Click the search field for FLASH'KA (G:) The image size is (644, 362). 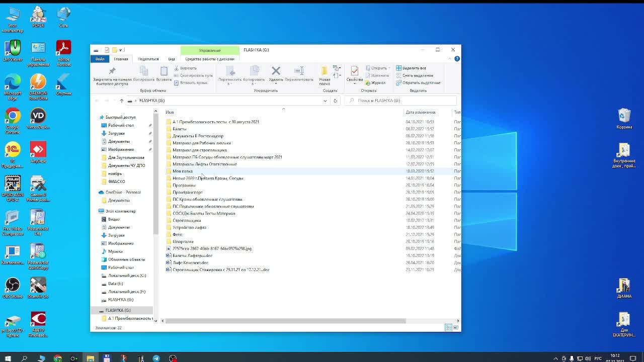click(x=403, y=101)
